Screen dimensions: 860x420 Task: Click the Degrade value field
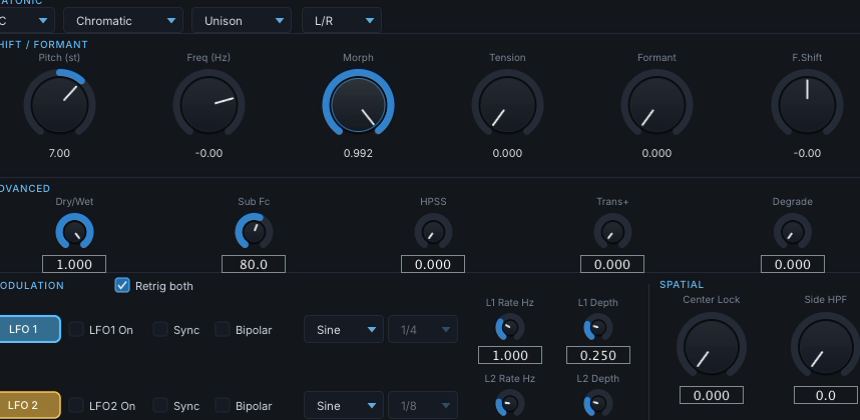793,264
